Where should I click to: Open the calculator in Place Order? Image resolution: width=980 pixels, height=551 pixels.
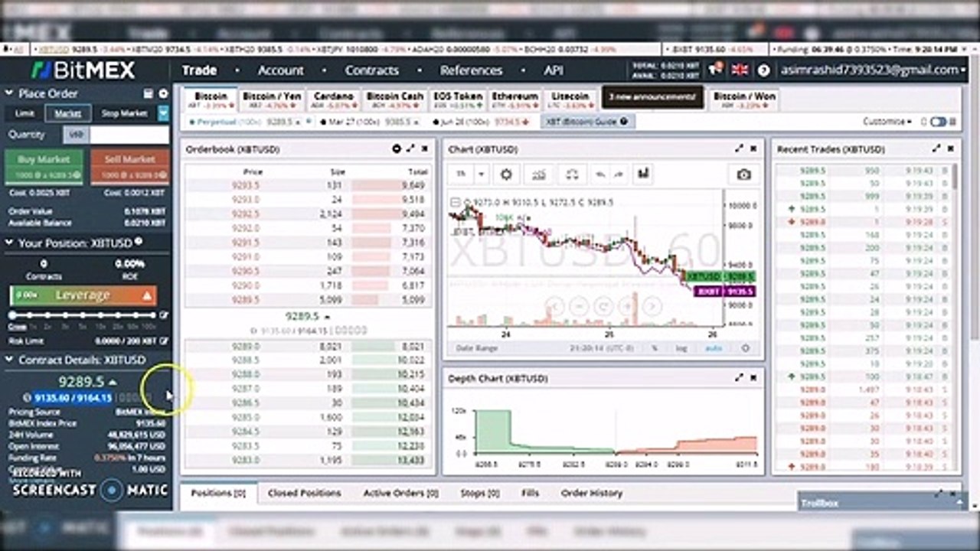(149, 93)
